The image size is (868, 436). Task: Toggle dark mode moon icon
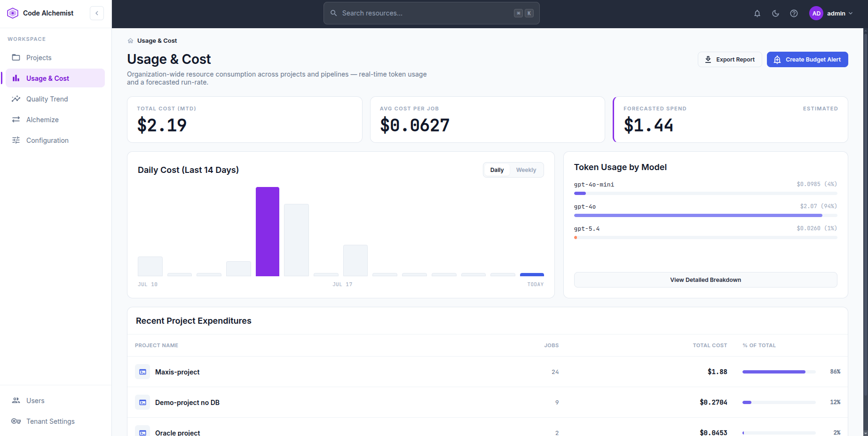click(x=775, y=13)
